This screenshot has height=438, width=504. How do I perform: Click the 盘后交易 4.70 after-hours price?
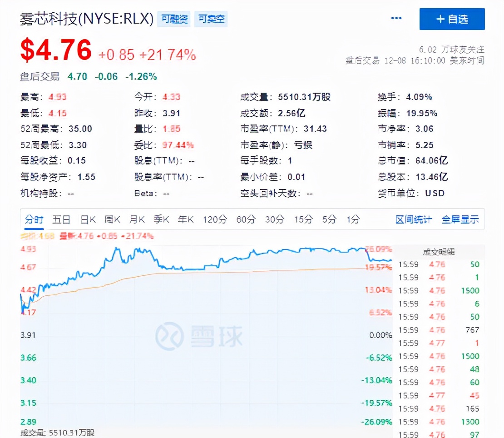click(x=77, y=76)
